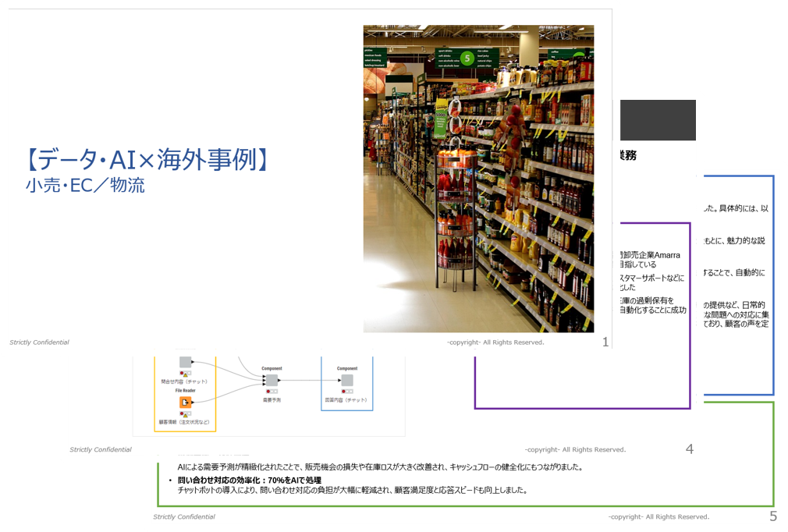
Task: Click slide number 4
Action: tap(689, 449)
